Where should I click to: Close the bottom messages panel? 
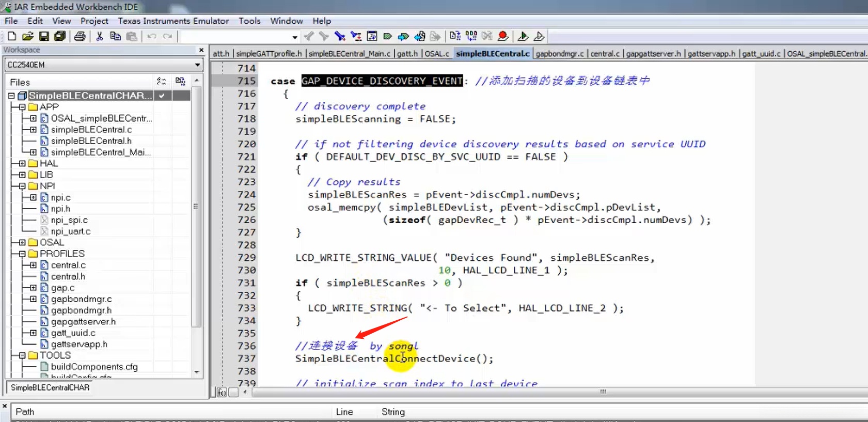5,406
